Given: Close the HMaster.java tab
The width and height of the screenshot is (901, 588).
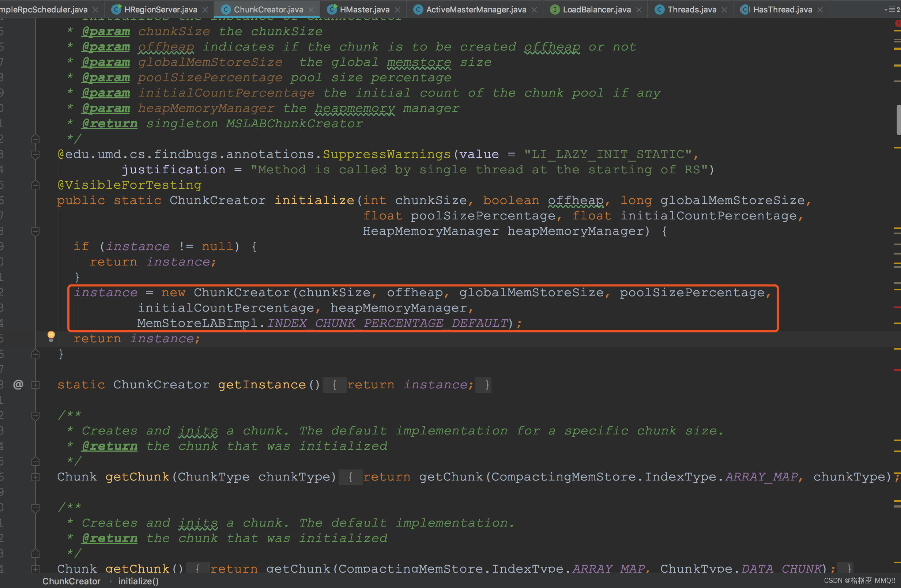Looking at the screenshot, I should click(x=397, y=10).
